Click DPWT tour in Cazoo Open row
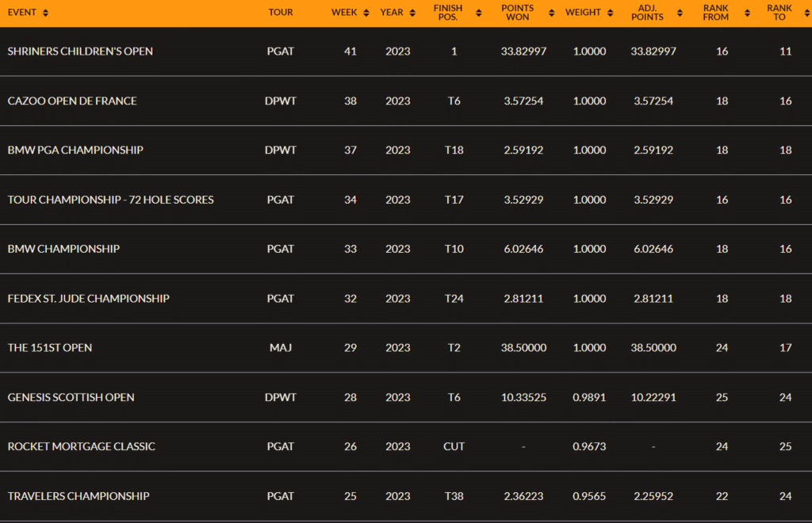The image size is (812, 523). point(281,101)
